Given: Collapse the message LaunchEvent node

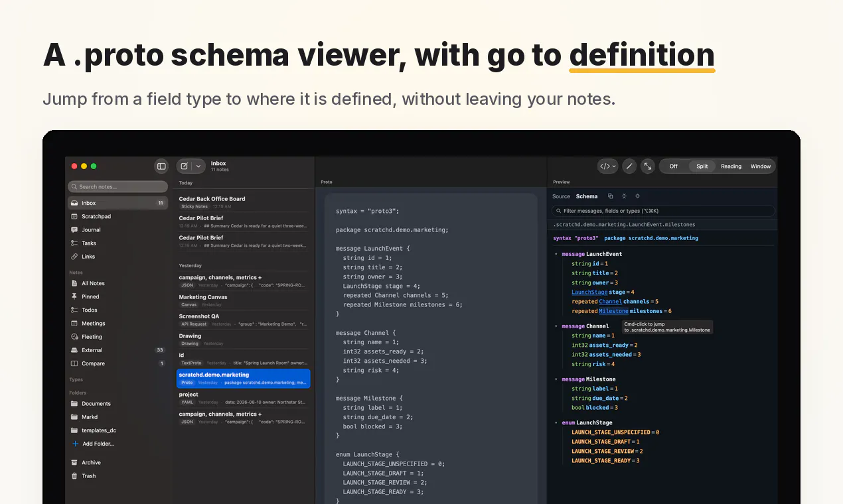Looking at the screenshot, I should point(556,254).
